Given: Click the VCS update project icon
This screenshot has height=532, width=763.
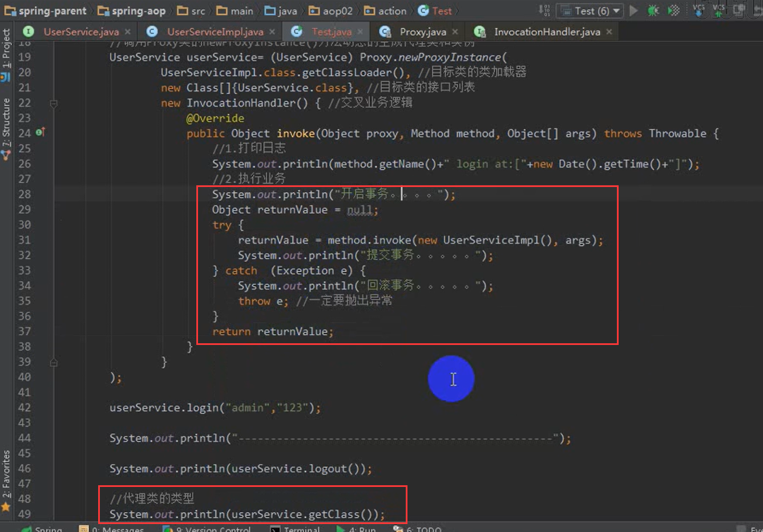Looking at the screenshot, I should pyautogui.click(x=699, y=10).
